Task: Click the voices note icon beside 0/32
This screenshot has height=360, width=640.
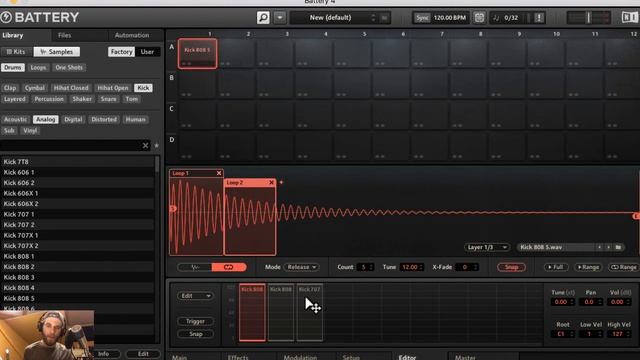Action: click(x=496, y=18)
